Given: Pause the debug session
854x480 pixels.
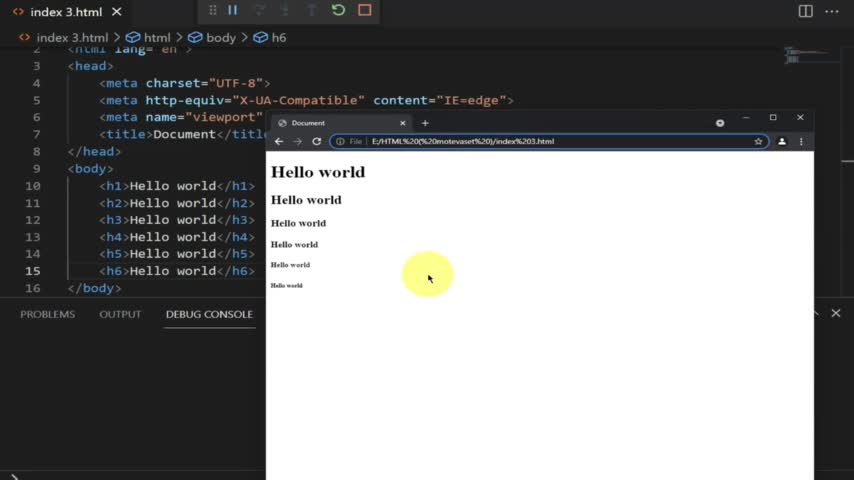Looking at the screenshot, I should tap(233, 10).
